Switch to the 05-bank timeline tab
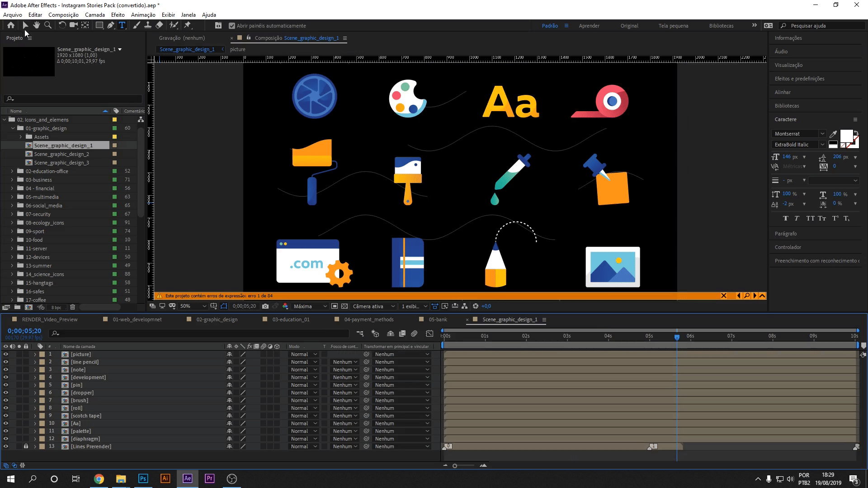 tap(438, 319)
